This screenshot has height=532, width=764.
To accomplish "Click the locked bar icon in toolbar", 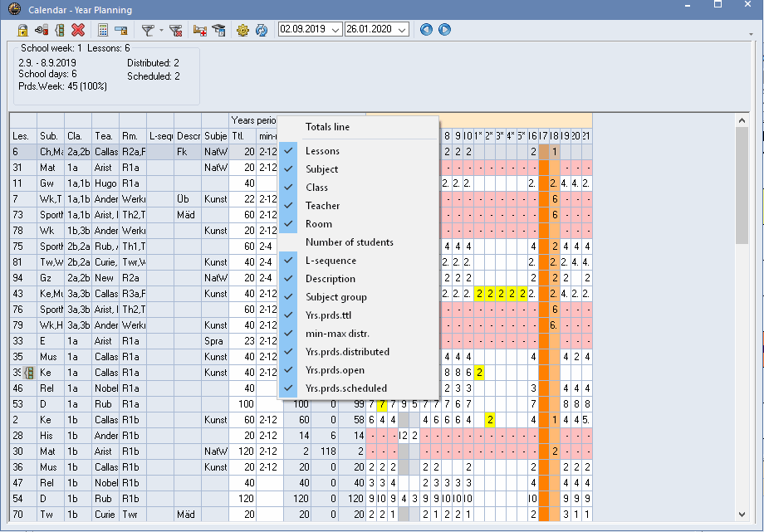I will point(121,31).
